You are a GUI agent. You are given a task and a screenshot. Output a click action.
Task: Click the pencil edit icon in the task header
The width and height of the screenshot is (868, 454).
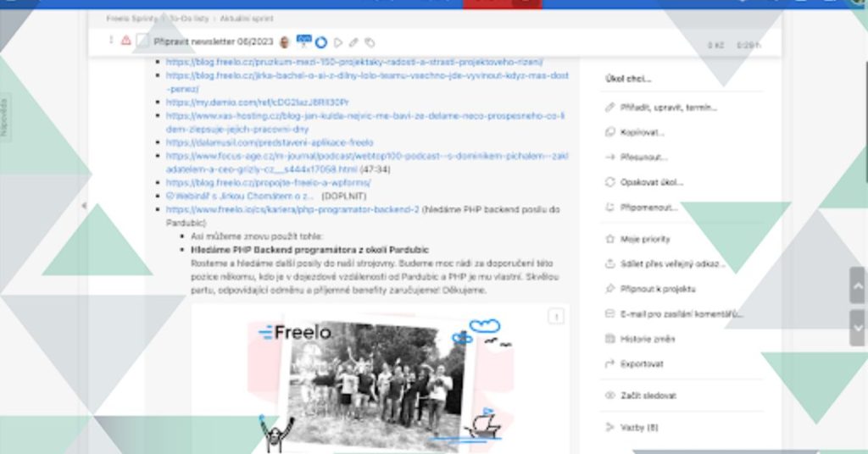(353, 42)
